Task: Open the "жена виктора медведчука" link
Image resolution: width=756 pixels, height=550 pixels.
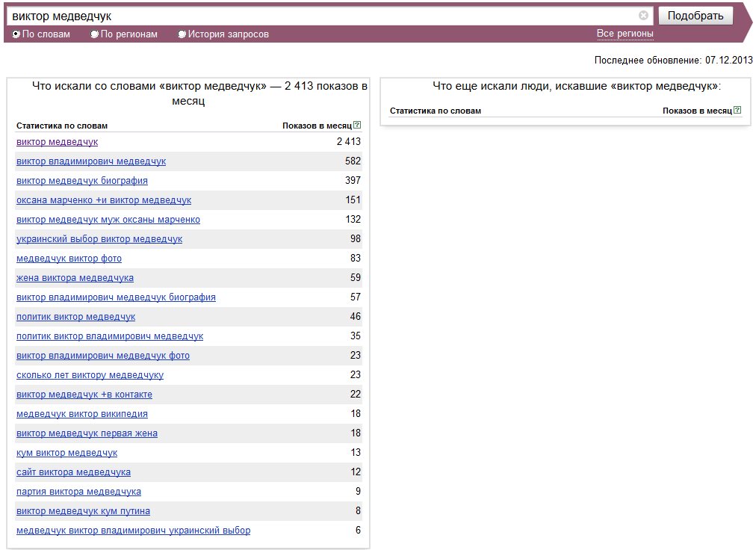Action: pos(75,278)
